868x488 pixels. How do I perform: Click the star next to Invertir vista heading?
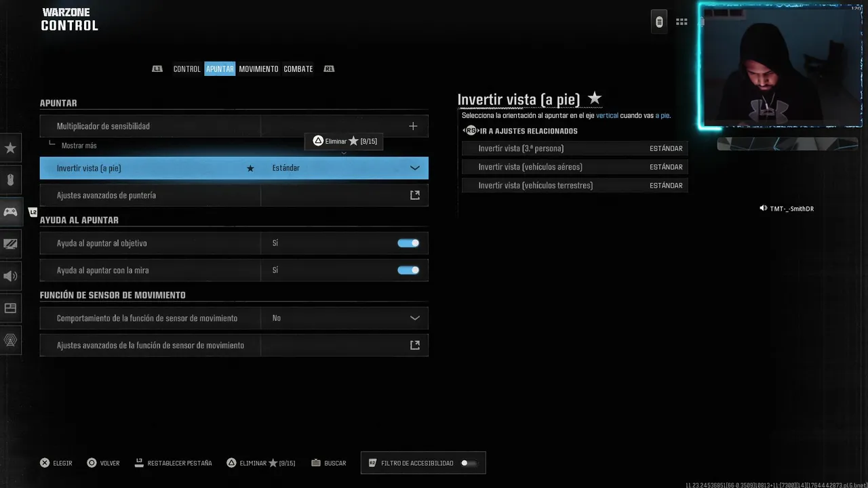595,98
